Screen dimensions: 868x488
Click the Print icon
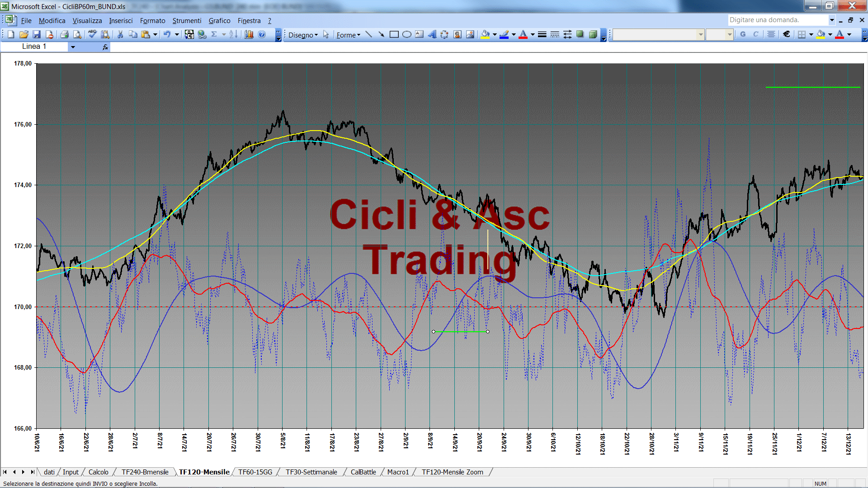(64, 34)
